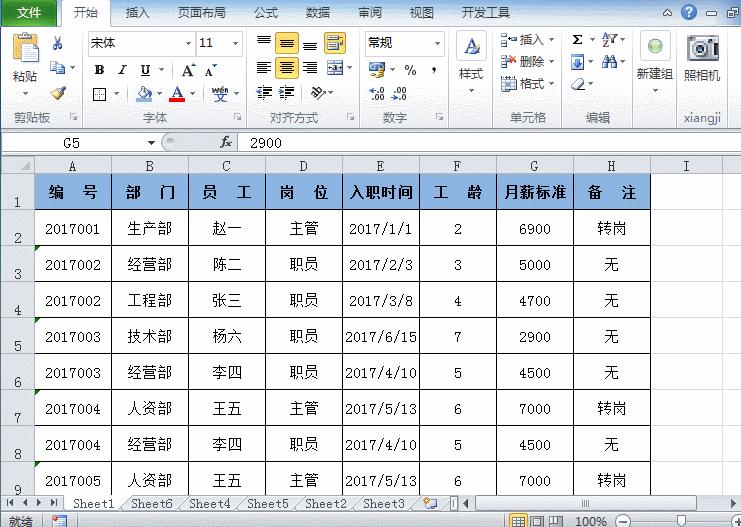Click the Paste clipboard icon

(25, 49)
